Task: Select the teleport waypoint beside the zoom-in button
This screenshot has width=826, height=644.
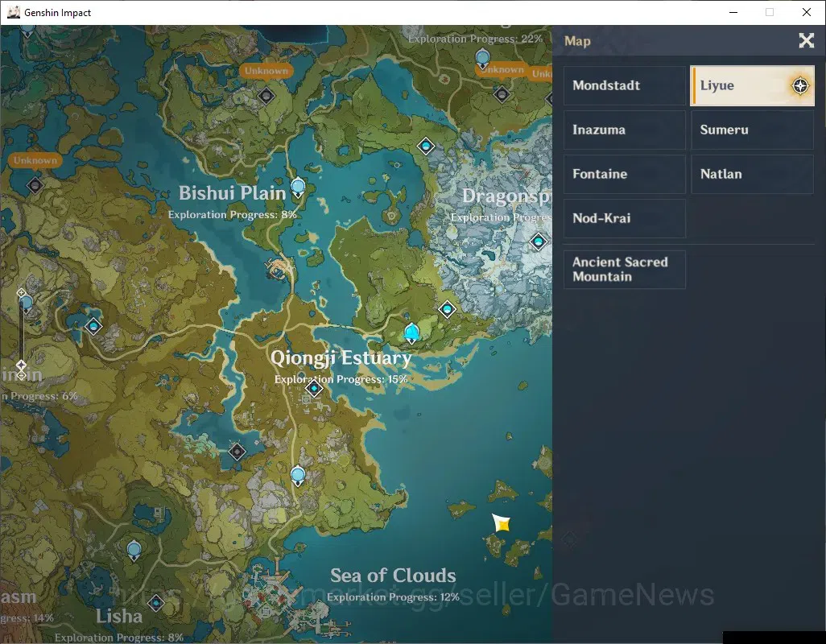Action: [x=26, y=303]
